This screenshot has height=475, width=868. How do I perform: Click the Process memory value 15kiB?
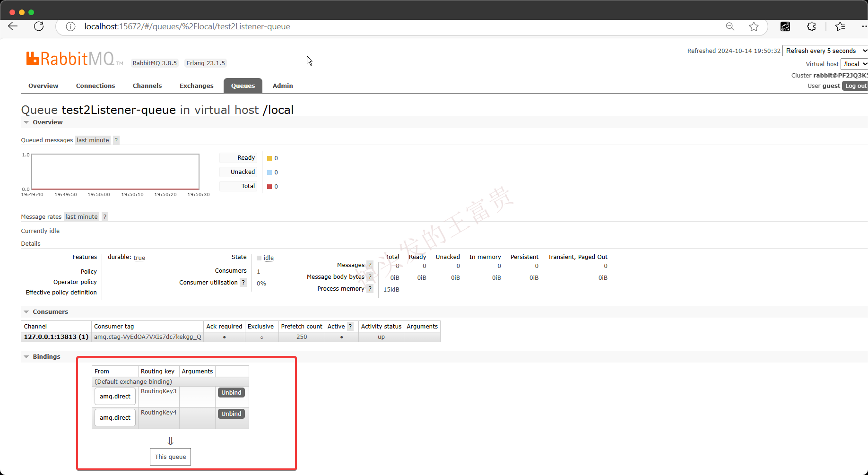[391, 290]
